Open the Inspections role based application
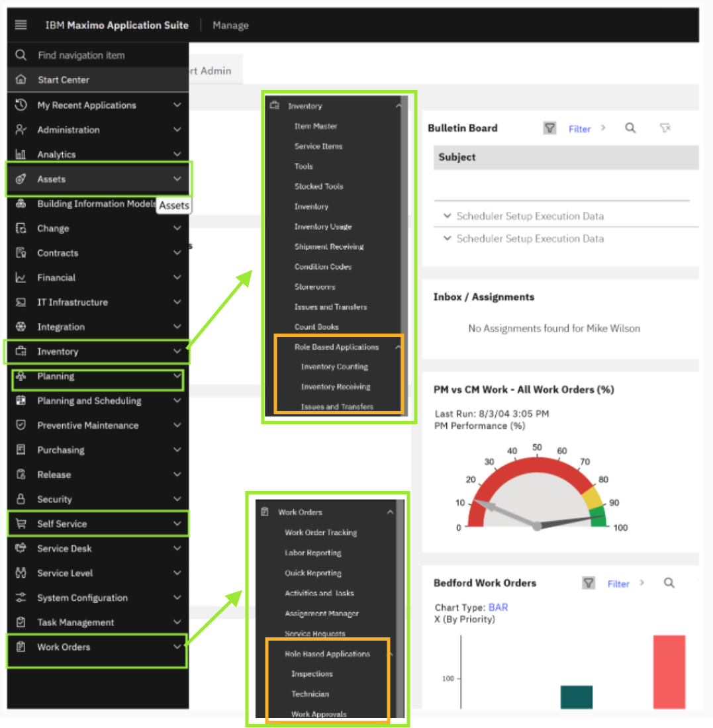Viewport: 713px width, 728px height. 312,674
